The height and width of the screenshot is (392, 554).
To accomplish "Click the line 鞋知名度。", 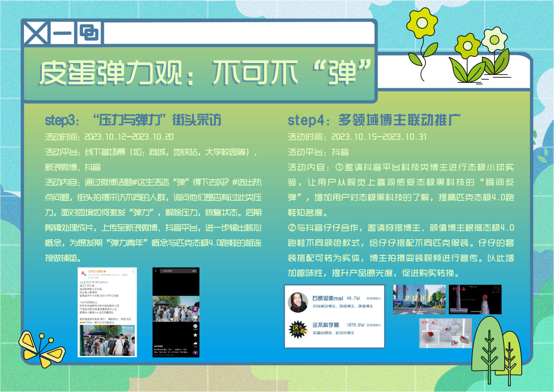I will coord(308,213).
